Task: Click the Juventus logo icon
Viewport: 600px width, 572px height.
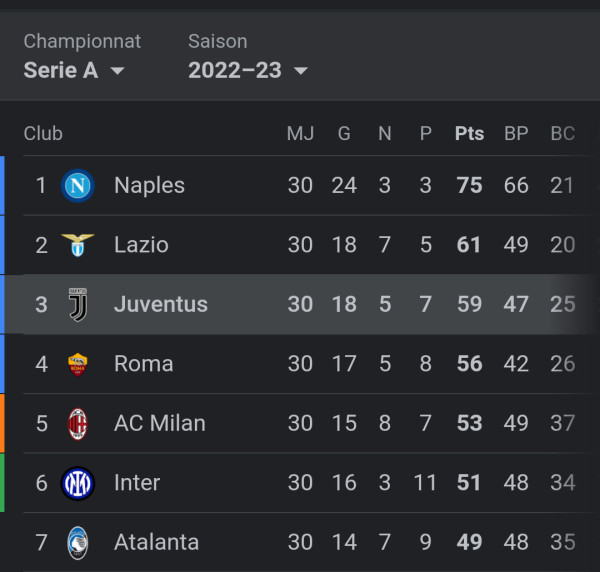Action: click(78, 304)
